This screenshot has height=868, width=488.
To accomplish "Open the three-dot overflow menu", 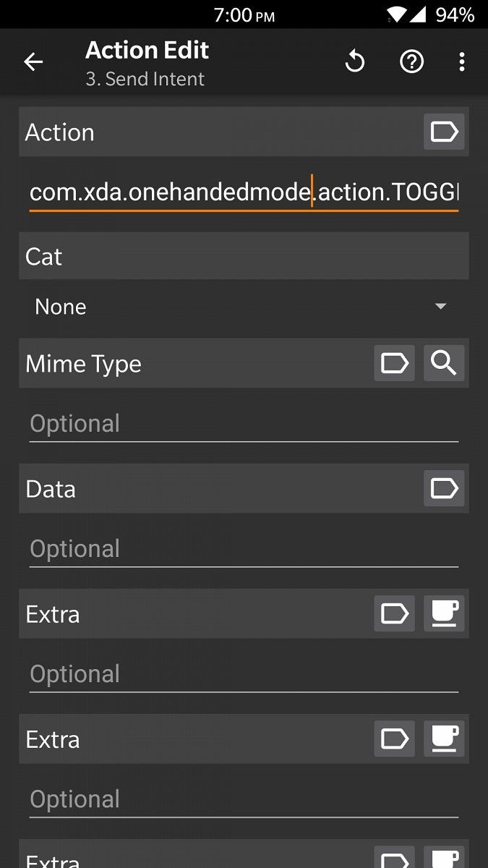I will [x=462, y=61].
